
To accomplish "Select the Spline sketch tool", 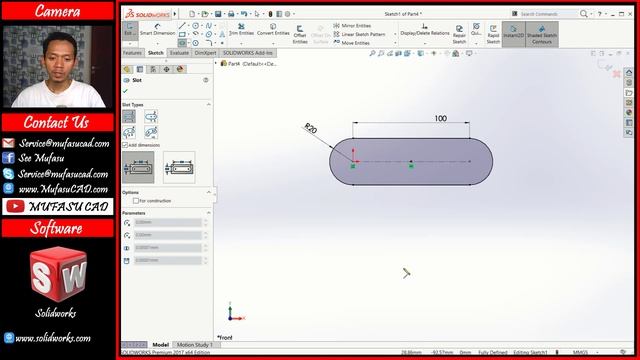I will [x=209, y=26].
